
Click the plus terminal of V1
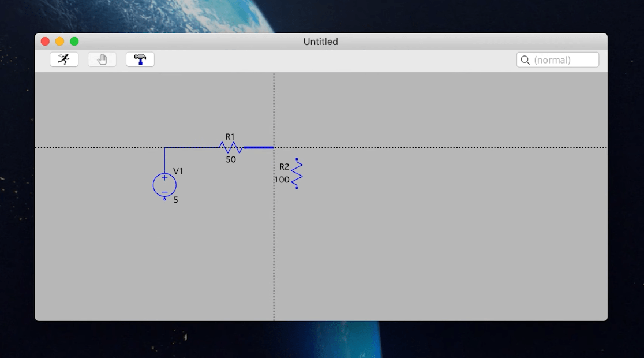click(x=164, y=178)
